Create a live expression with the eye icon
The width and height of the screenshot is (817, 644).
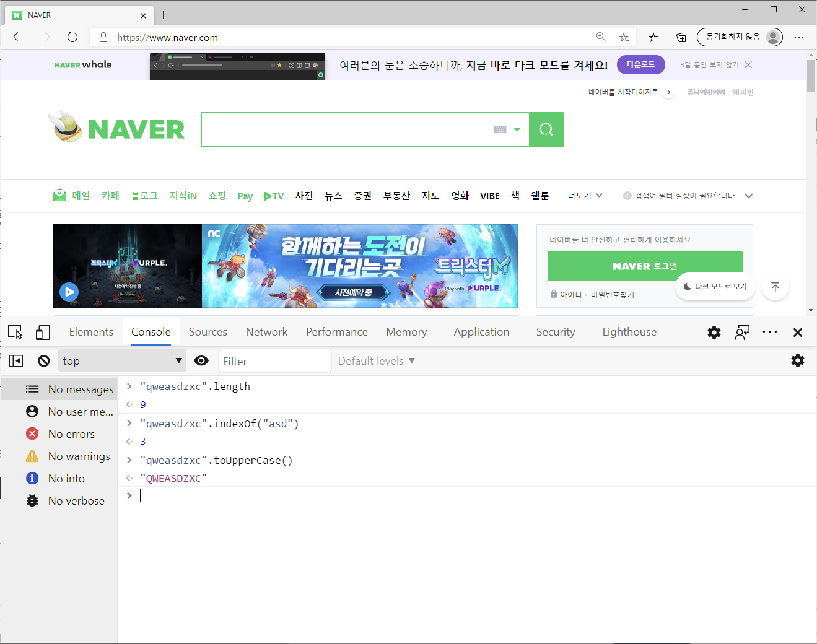click(201, 360)
